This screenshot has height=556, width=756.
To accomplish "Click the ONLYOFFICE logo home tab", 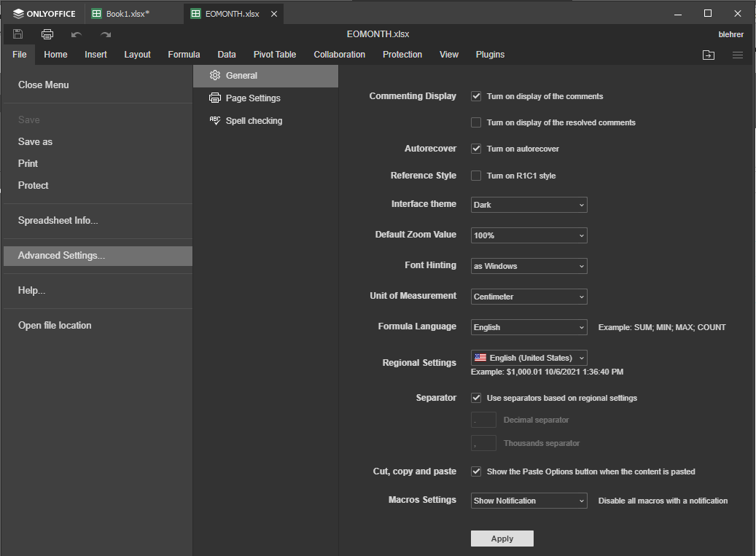I will pos(44,14).
